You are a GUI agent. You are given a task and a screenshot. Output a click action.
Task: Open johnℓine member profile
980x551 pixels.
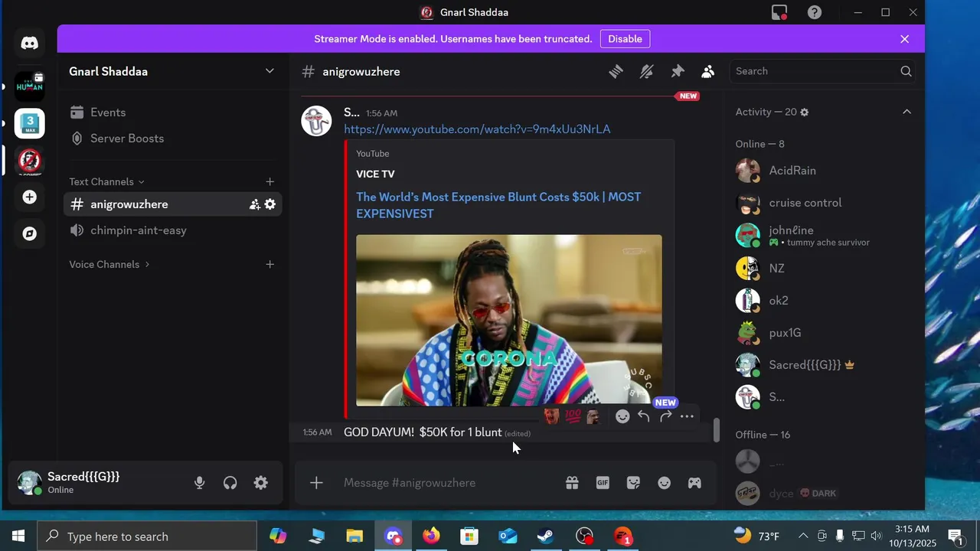click(824, 235)
